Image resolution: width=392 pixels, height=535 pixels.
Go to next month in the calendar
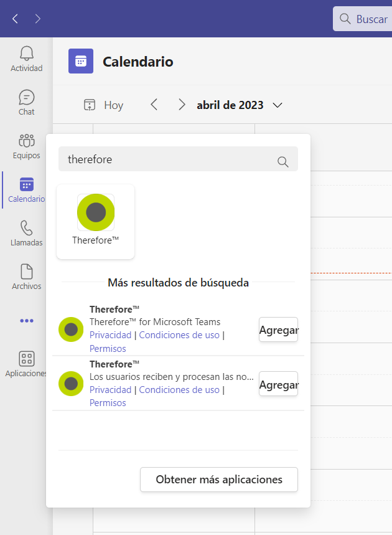click(182, 105)
